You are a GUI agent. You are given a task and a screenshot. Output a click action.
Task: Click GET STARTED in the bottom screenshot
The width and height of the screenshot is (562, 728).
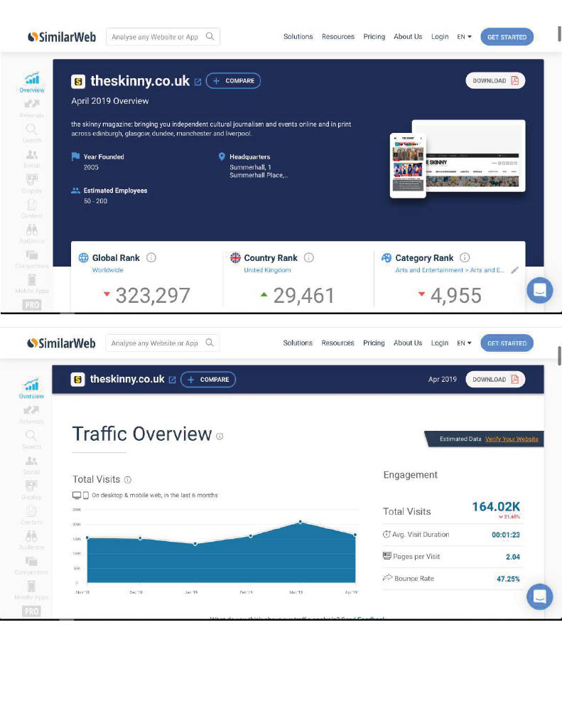point(507,343)
